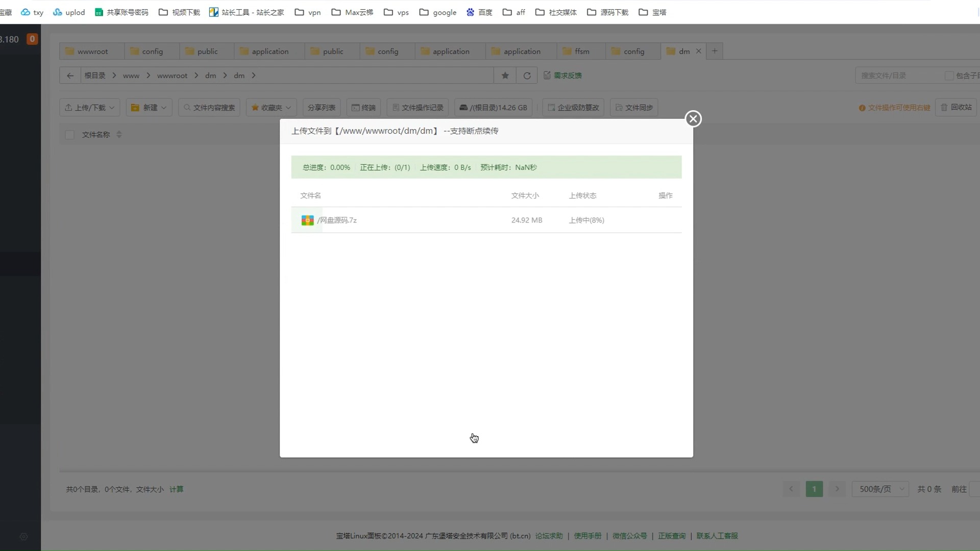Add a new tab with plus icon
Viewport: 980px width, 551px height.
coord(715,51)
